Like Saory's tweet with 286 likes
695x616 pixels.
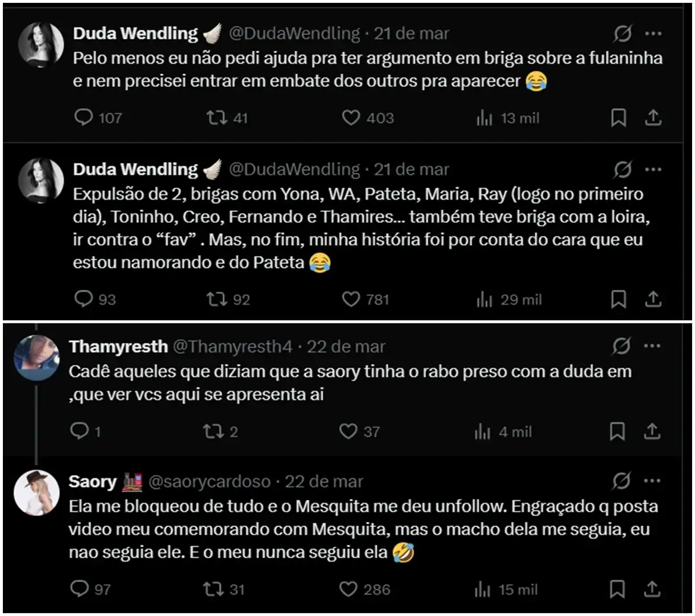348,589
